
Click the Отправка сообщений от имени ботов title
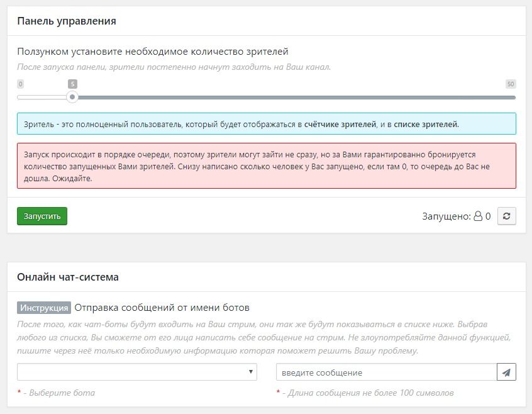pyautogui.click(x=162, y=308)
